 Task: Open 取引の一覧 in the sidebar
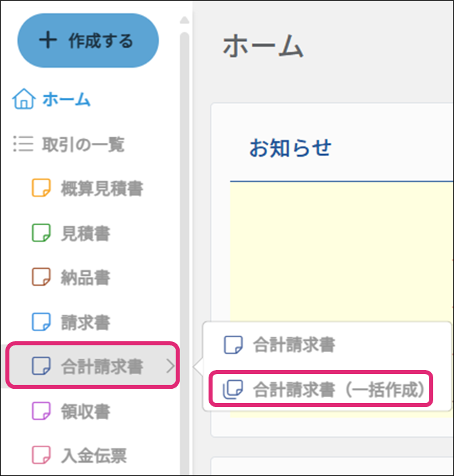pos(83,145)
